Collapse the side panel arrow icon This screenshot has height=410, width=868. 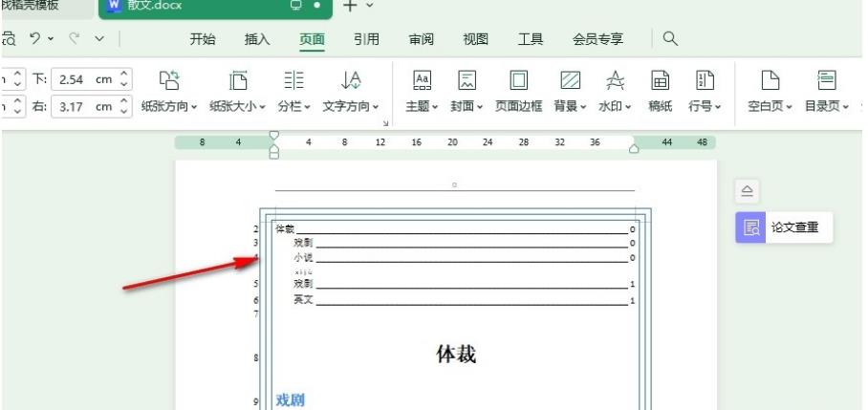pyautogui.click(x=747, y=191)
